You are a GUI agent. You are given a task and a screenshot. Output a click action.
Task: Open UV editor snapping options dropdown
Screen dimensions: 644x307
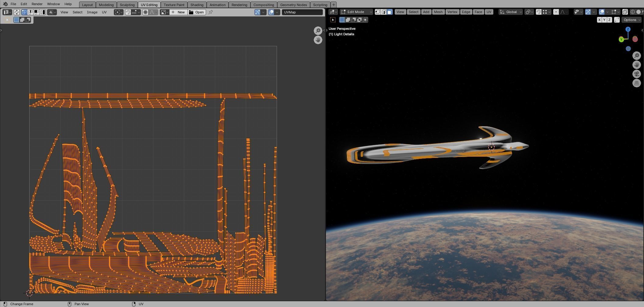point(136,12)
